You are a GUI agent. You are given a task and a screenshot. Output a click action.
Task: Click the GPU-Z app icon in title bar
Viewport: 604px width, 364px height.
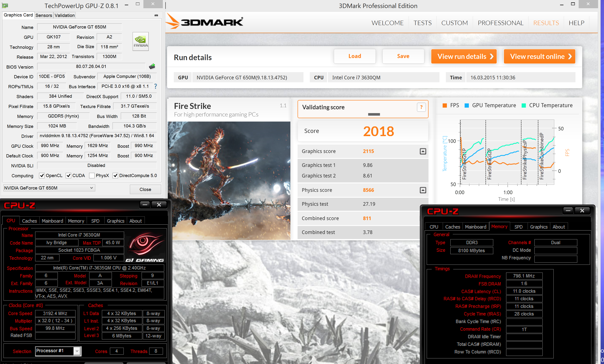[5, 5]
